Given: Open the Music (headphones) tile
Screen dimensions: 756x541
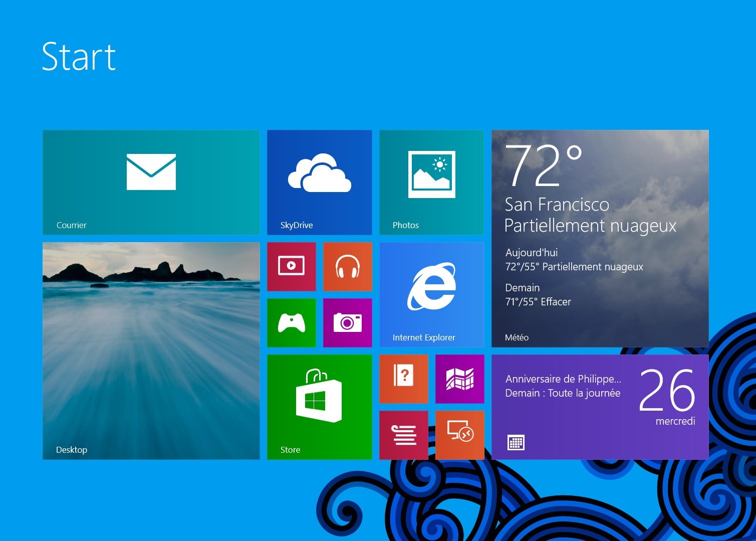Looking at the screenshot, I should (348, 267).
